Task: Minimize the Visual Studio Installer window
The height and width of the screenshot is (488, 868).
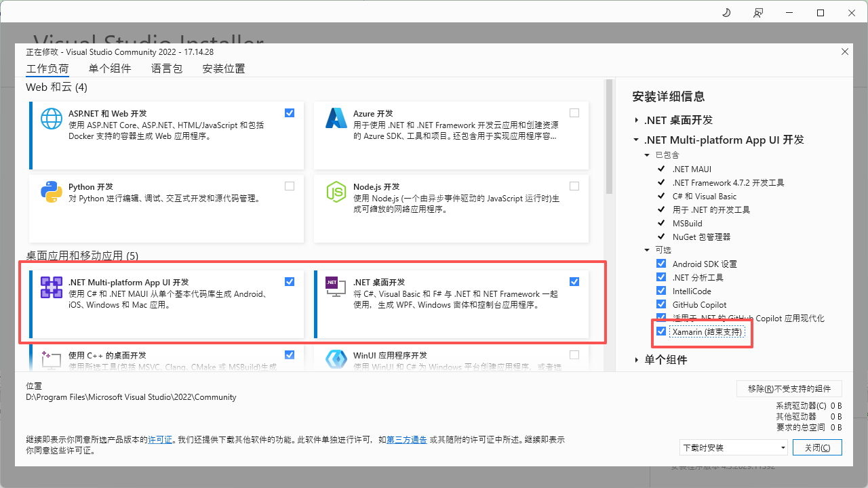Action: click(789, 13)
